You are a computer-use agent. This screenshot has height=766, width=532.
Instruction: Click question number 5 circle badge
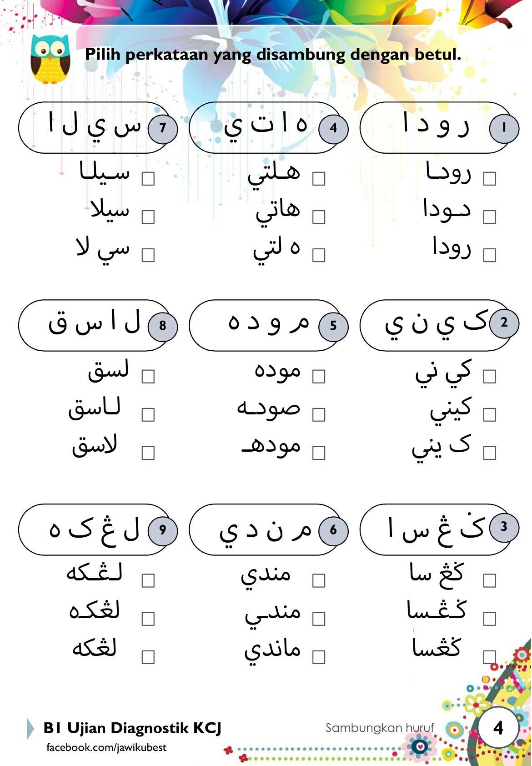pyautogui.click(x=333, y=326)
